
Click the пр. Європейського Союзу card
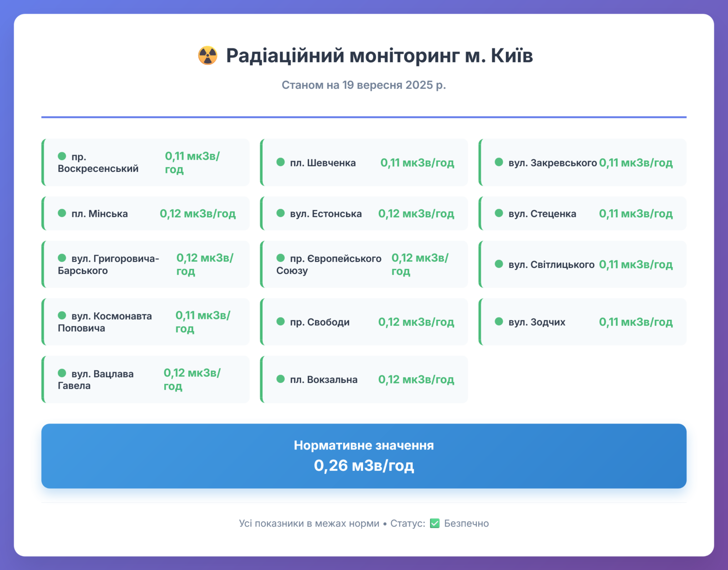click(364, 264)
